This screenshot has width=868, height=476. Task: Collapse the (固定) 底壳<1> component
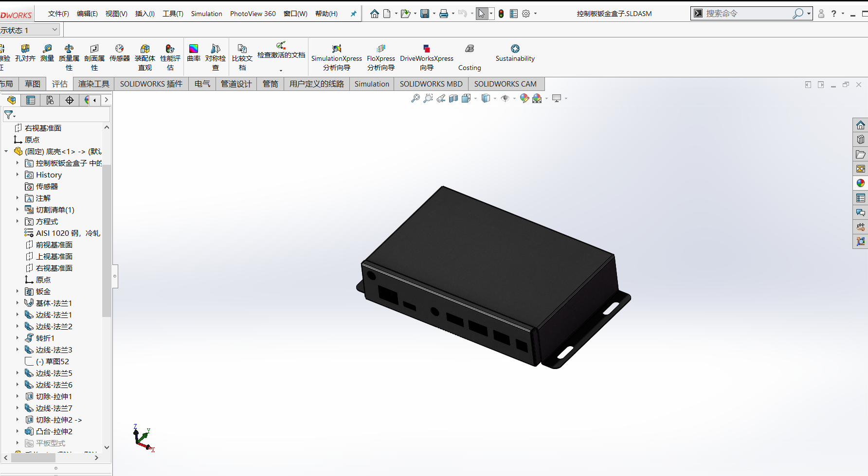pyautogui.click(x=6, y=151)
